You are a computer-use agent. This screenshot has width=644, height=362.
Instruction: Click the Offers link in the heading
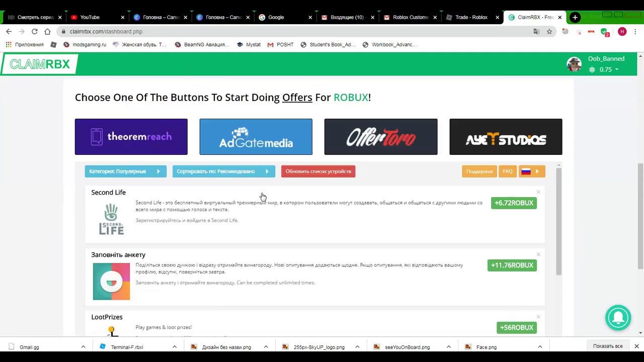point(297,97)
